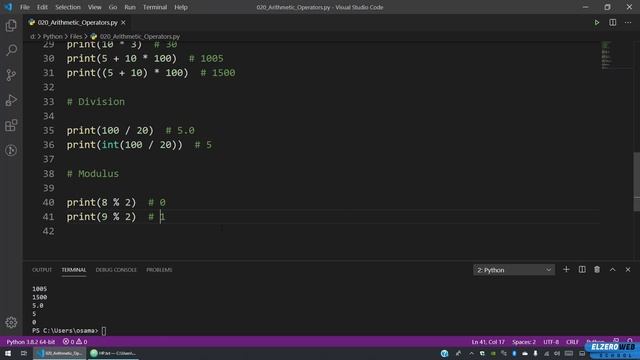
Task: Click the VS Code logo icon
Action: 8,7
